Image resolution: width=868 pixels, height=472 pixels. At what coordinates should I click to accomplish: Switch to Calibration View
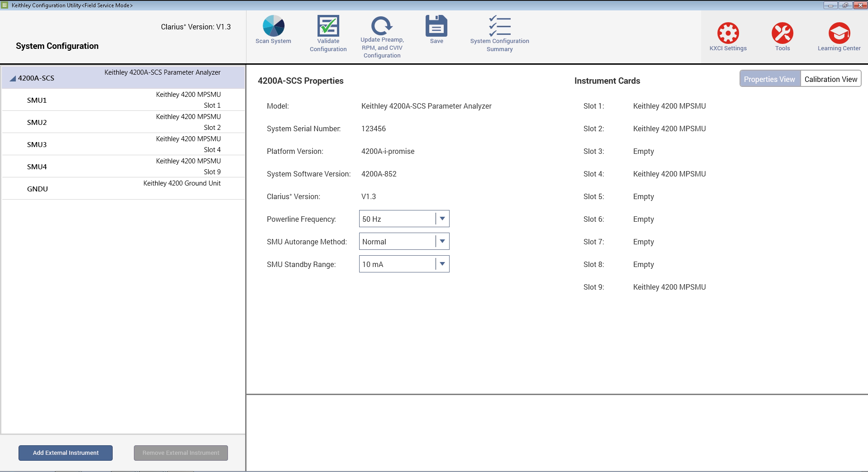click(831, 79)
